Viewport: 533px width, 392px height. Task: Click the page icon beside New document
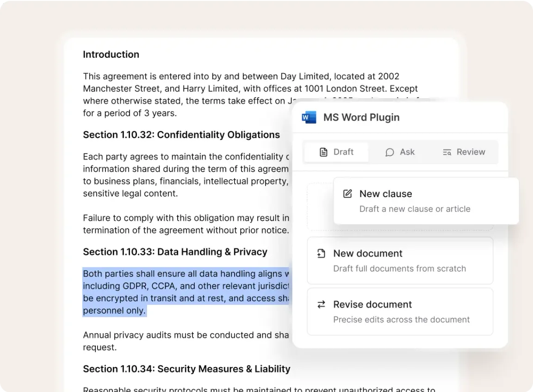point(321,253)
